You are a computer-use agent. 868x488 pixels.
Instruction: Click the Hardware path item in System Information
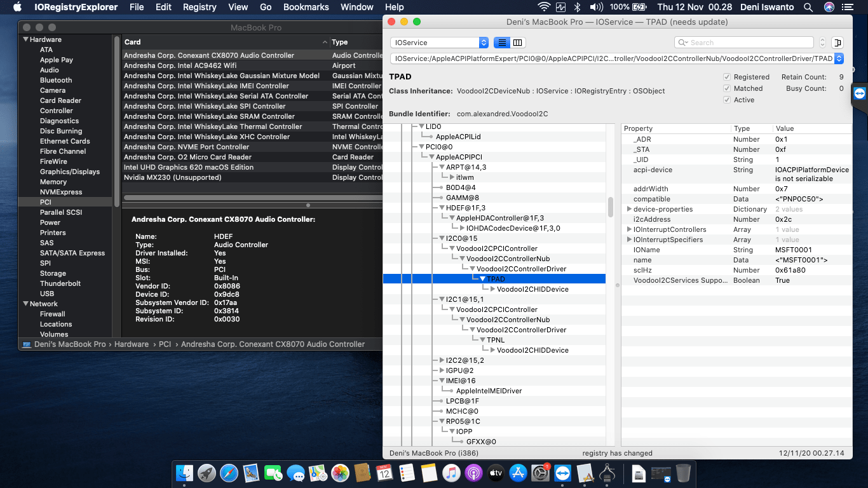[132, 344]
